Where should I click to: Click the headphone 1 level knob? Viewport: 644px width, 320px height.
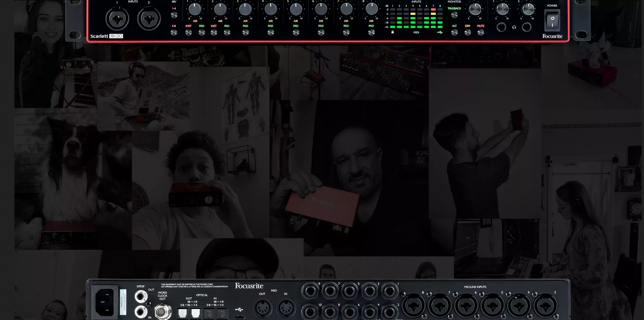coord(502,9)
